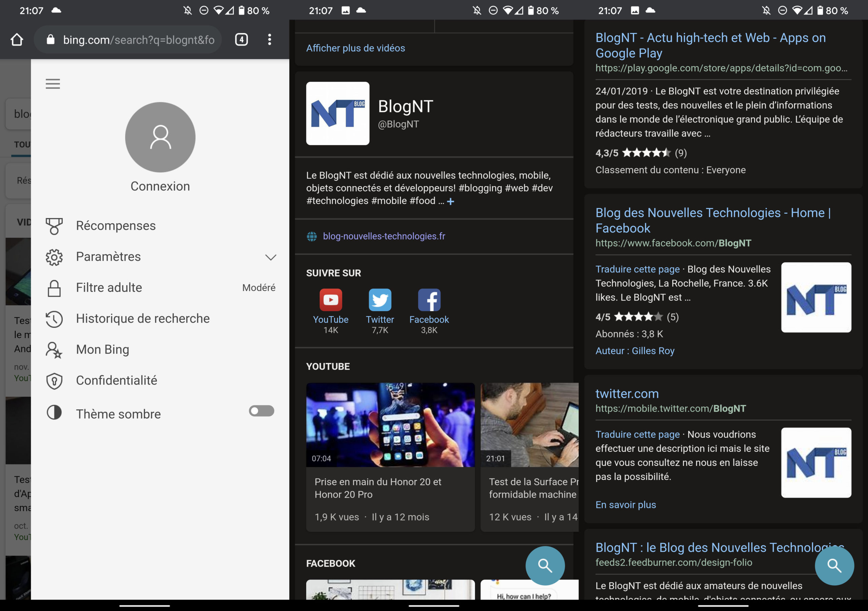The width and height of the screenshot is (868, 611).
Task: Tap the hamburger icon in side panel
Action: (x=53, y=83)
